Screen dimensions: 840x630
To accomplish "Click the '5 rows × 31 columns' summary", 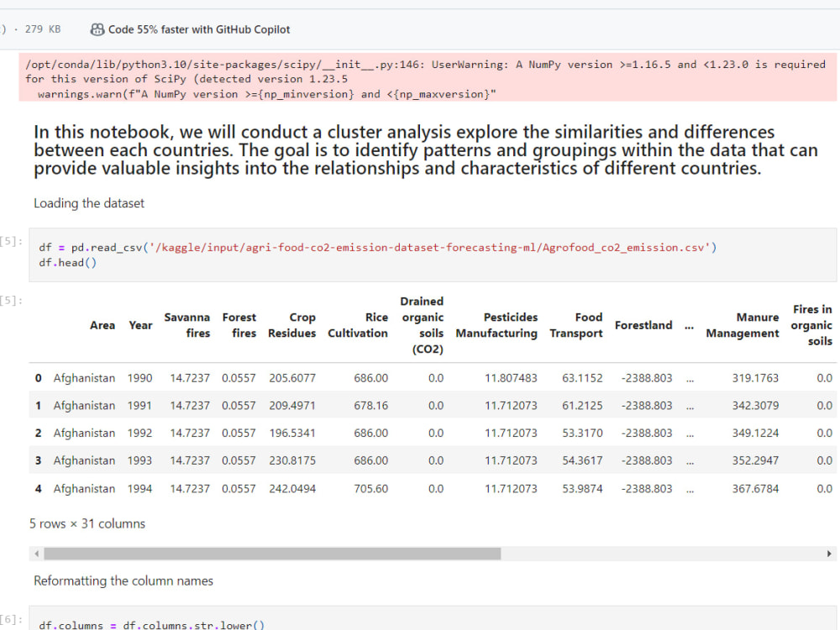I will click(87, 524).
